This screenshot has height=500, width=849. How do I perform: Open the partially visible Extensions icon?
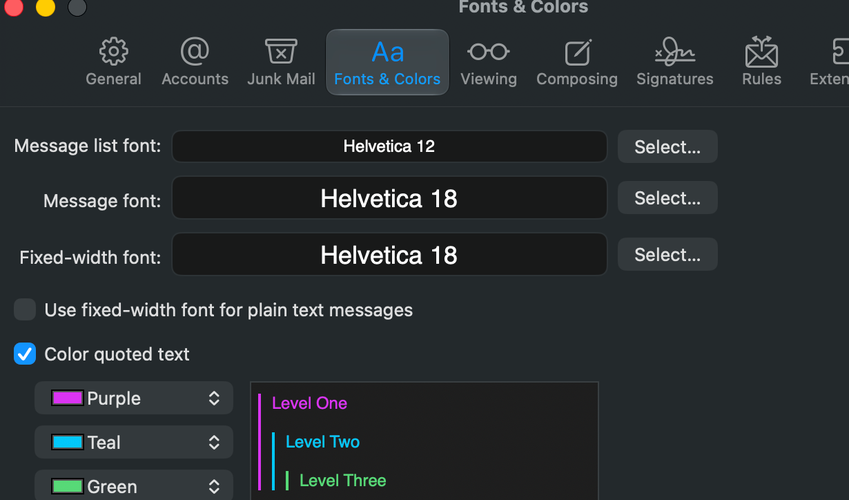click(840, 52)
